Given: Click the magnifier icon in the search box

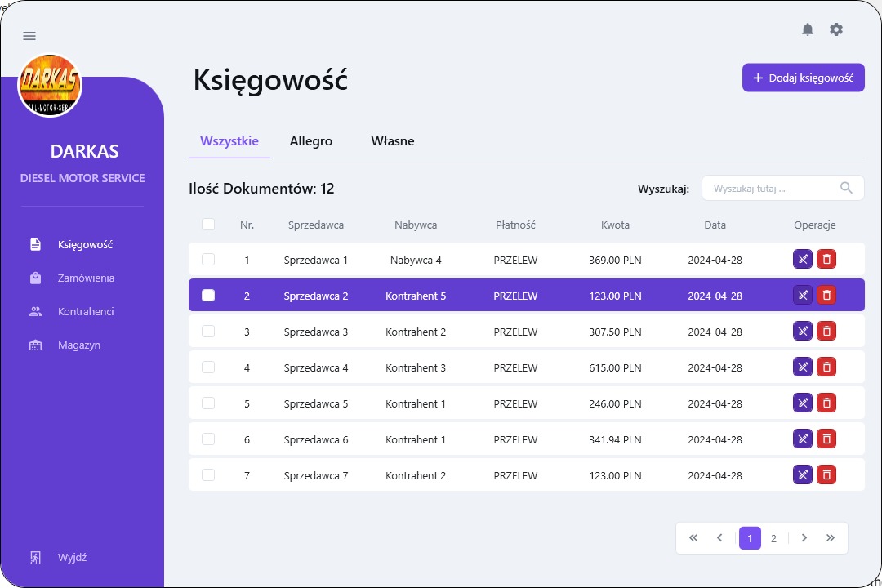Looking at the screenshot, I should pos(846,188).
